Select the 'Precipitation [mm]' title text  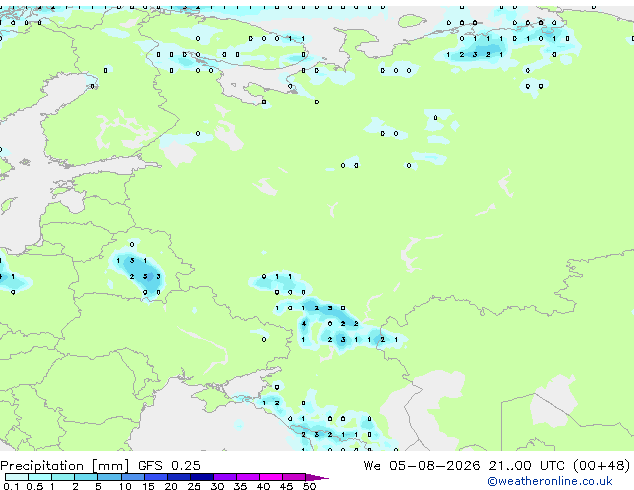65,466
